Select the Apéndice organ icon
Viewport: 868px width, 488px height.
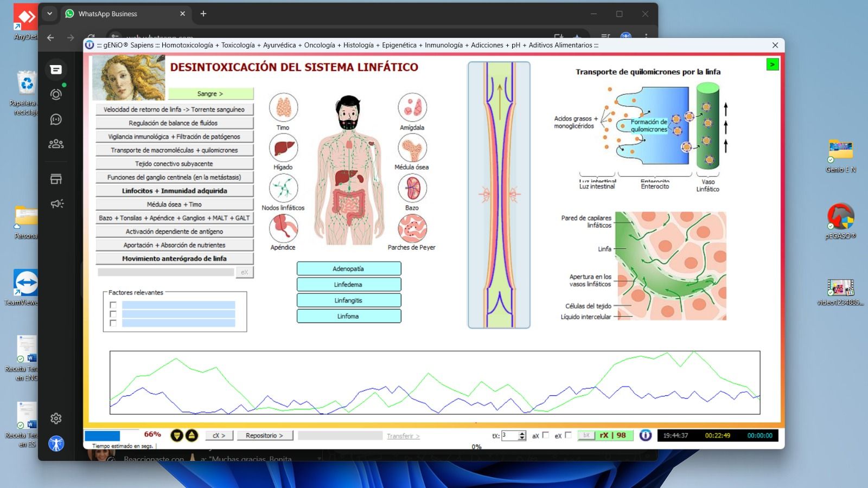283,228
